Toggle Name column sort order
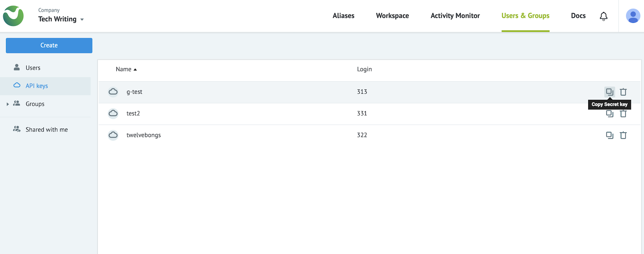The height and width of the screenshot is (254, 644). tap(126, 69)
